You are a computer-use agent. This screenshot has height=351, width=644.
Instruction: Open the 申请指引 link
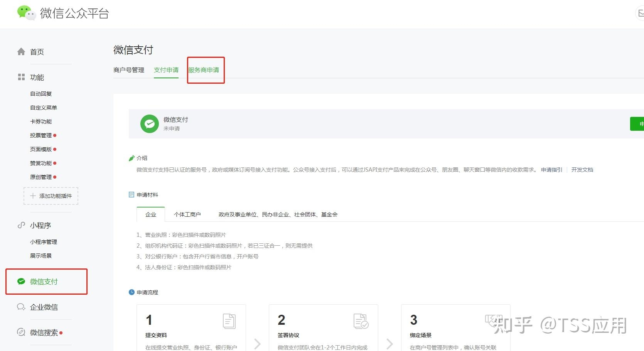click(551, 169)
